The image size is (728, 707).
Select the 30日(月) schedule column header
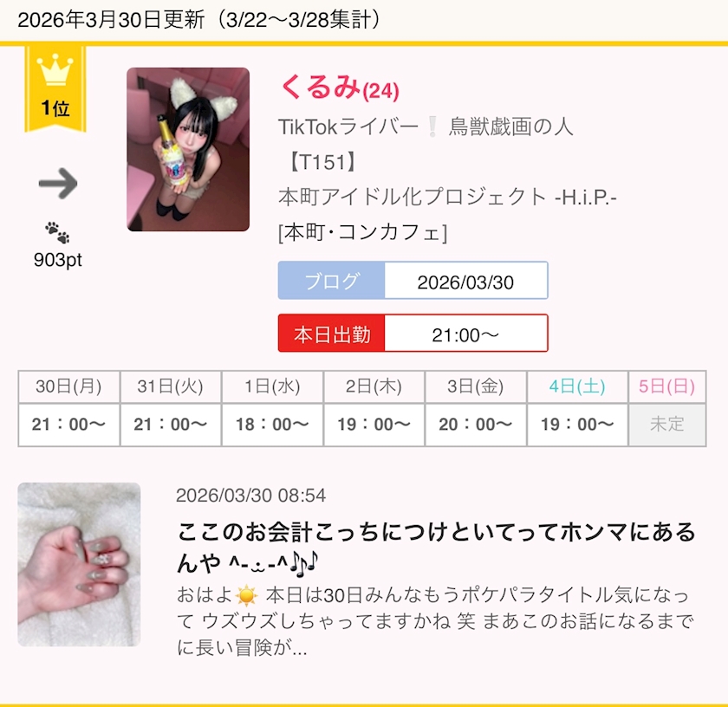tap(68, 386)
